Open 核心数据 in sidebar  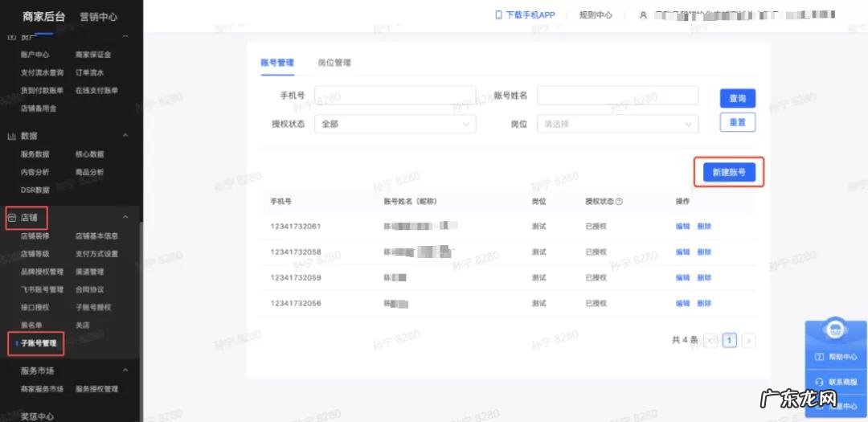(x=90, y=154)
